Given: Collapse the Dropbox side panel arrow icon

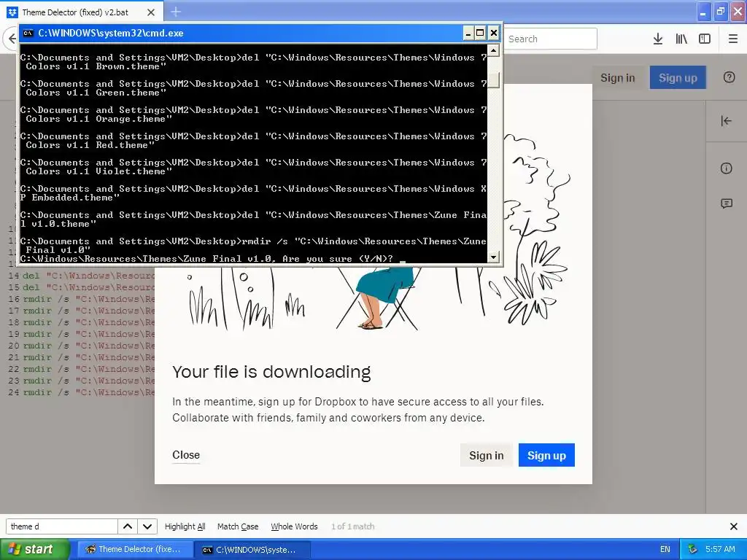Looking at the screenshot, I should click(x=726, y=121).
